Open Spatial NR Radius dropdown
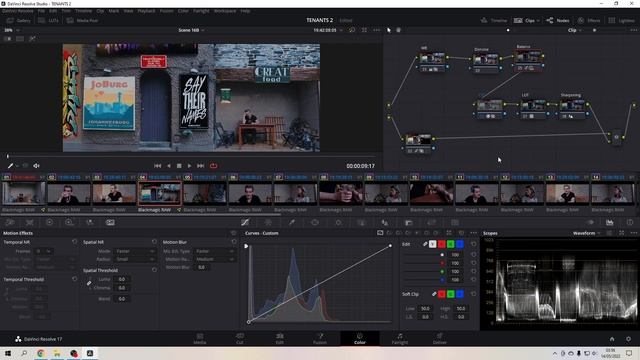Image resolution: width=640 pixels, height=360 pixels. pyautogui.click(x=134, y=259)
